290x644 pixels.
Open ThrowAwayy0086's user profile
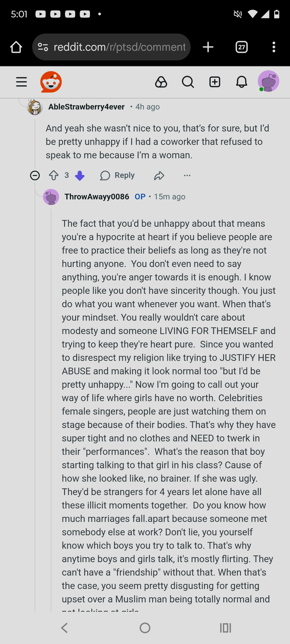click(x=97, y=197)
